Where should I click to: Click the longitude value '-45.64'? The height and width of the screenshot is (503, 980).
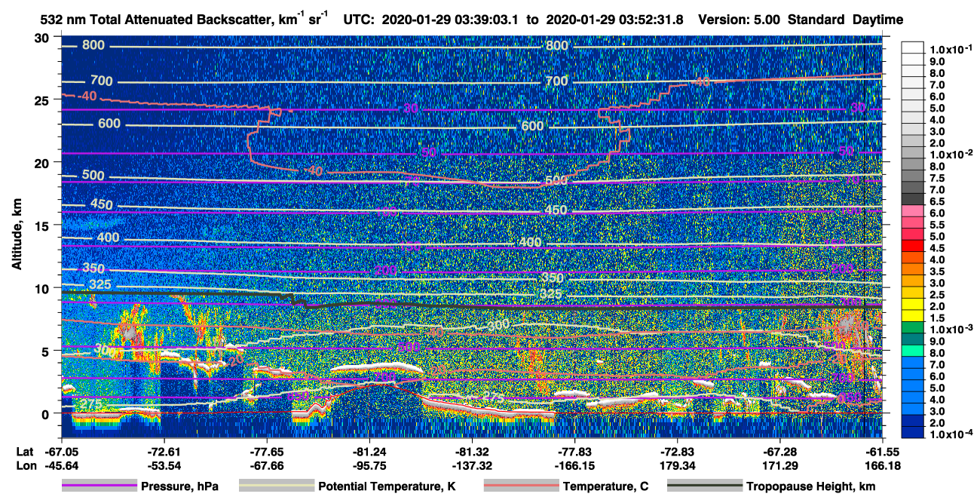pos(62,465)
